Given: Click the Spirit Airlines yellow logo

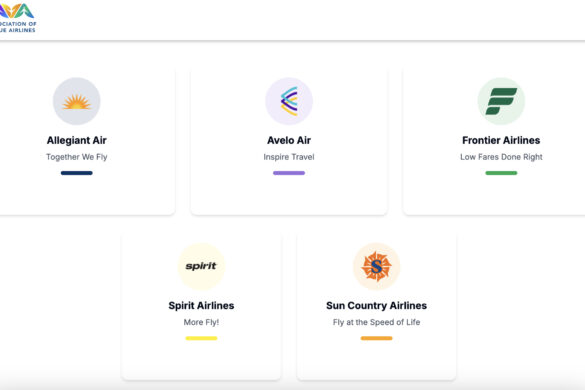Looking at the screenshot, I should pos(201,266).
